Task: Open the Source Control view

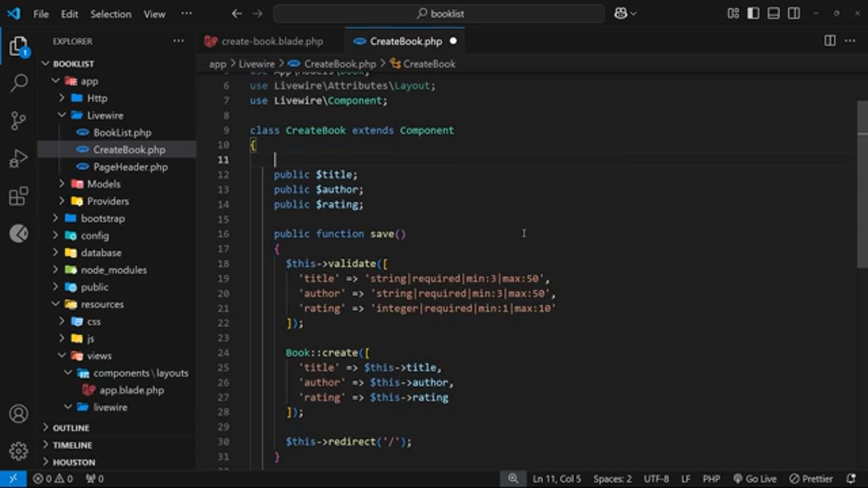Action: [18, 121]
